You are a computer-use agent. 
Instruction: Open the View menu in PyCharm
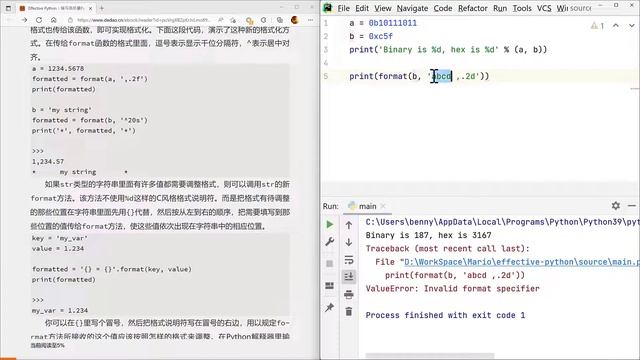click(383, 8)
